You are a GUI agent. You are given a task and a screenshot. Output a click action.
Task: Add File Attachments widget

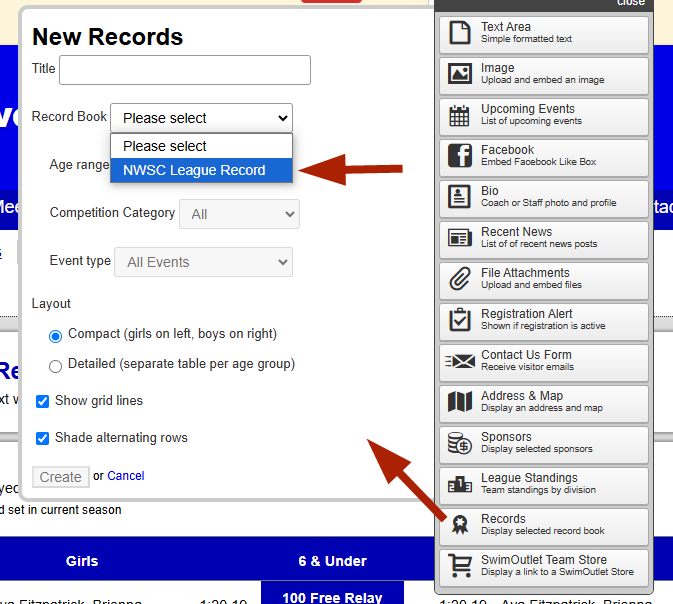544,280
